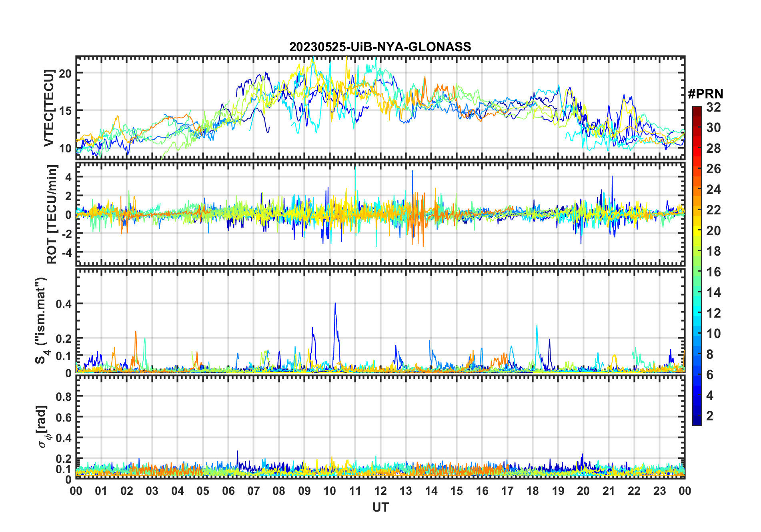Select the 06 hour tick on the UT axis

tap(228, 491)
